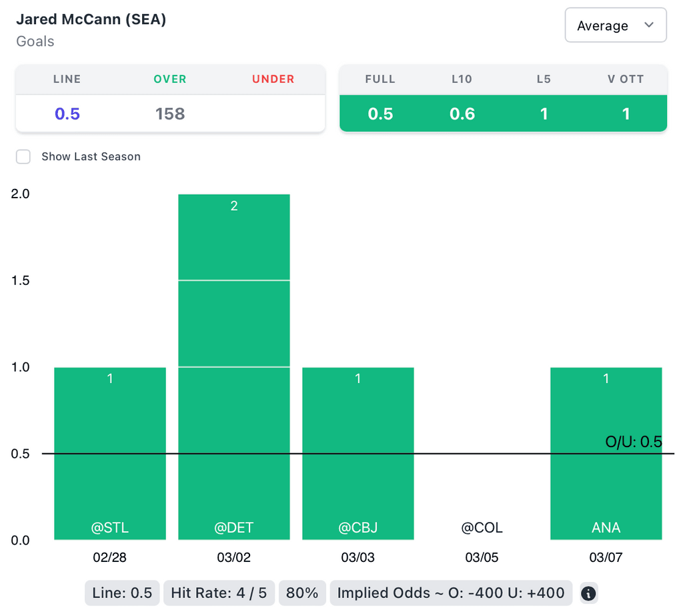Select the FULL stats tab

point(380,79)
